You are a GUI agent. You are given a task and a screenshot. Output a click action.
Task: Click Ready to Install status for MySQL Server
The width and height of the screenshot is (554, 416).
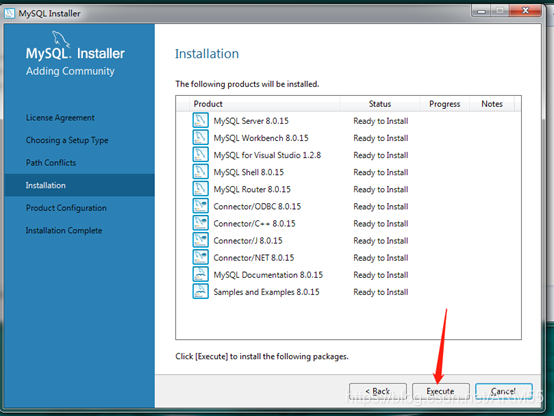381,121
